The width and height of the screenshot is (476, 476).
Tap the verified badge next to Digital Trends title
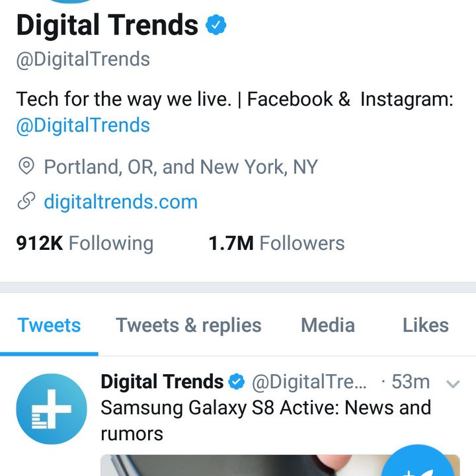pos(216,24)
